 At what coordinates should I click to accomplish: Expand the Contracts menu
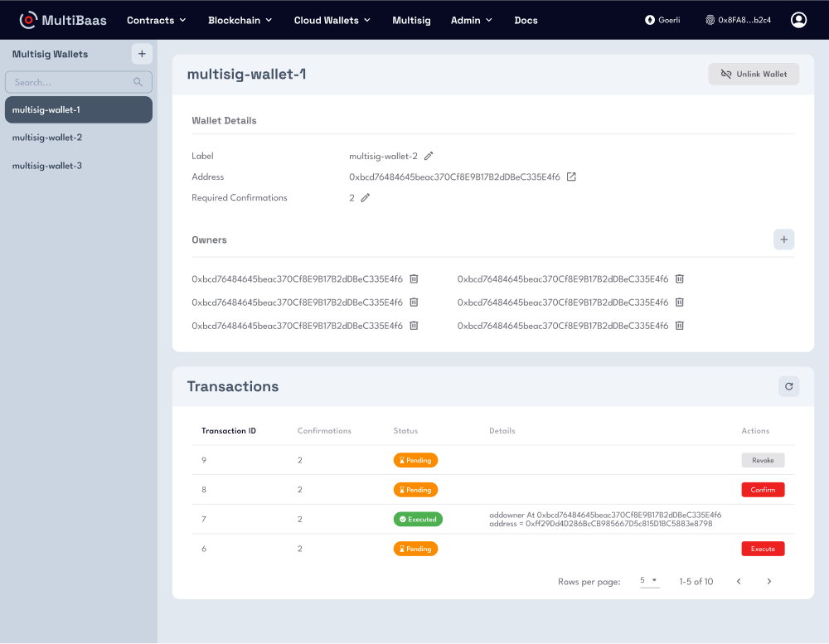(156, 20)
